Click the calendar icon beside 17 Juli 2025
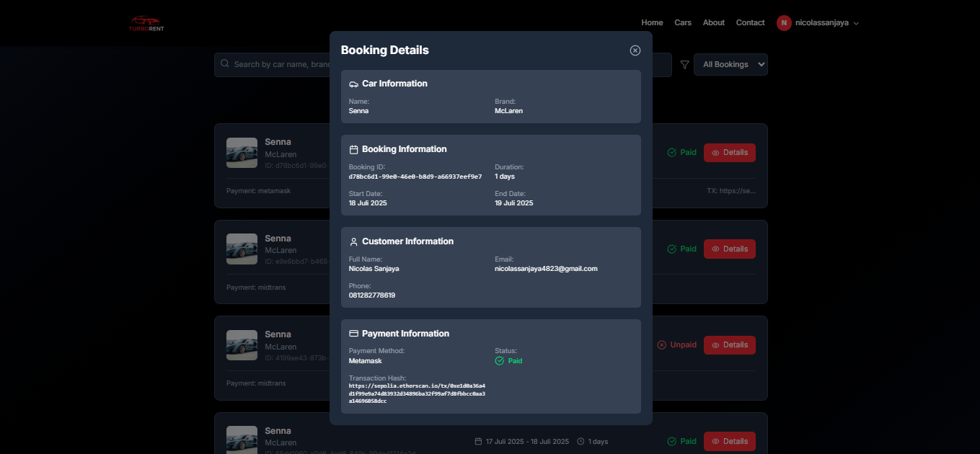980x454 pixels. 478,442
